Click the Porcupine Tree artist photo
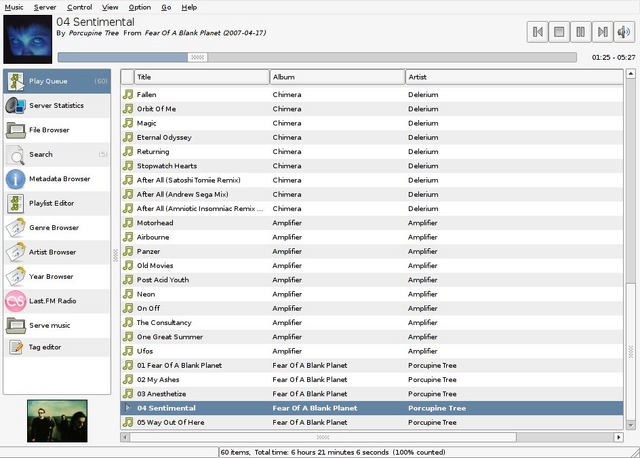Image resolution: width=640 pixels, height=458 pixels. click(57, 421)
